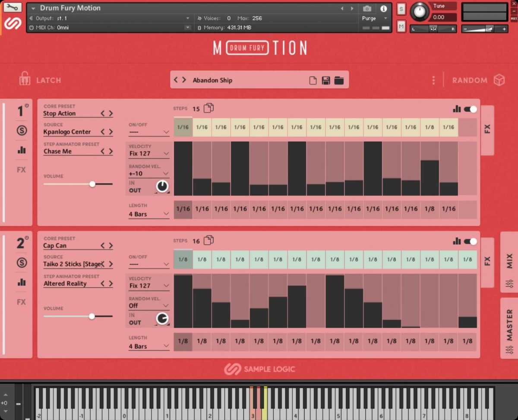Next step animator preset after Chase Me
Image resolution: width=518 pixels, height=420 pixels.
(111, 152)
